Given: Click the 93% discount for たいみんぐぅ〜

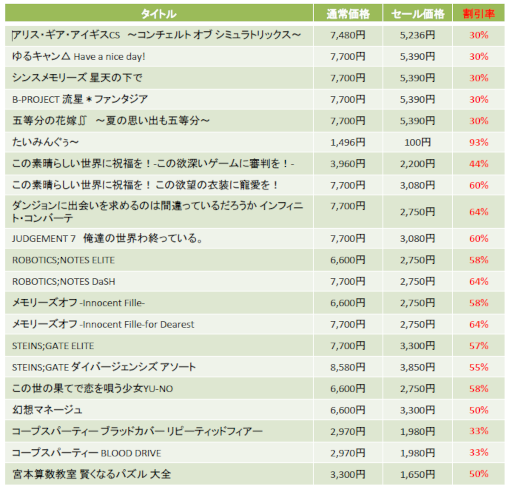Looking at the screenshot, I should [x=479, y=142].
